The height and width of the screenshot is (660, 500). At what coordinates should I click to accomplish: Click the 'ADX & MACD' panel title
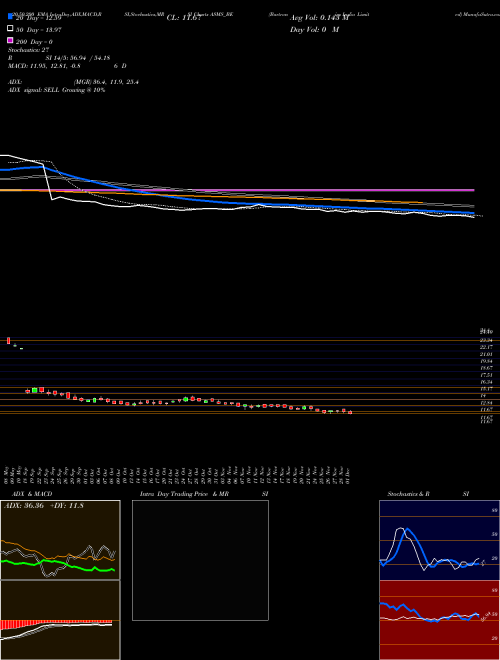coord(32,494)
